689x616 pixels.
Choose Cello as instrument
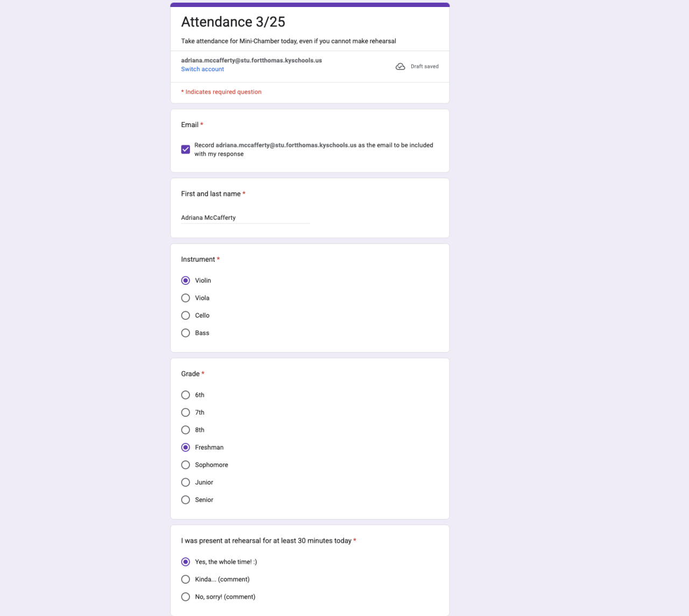click(x=186, y=316)
